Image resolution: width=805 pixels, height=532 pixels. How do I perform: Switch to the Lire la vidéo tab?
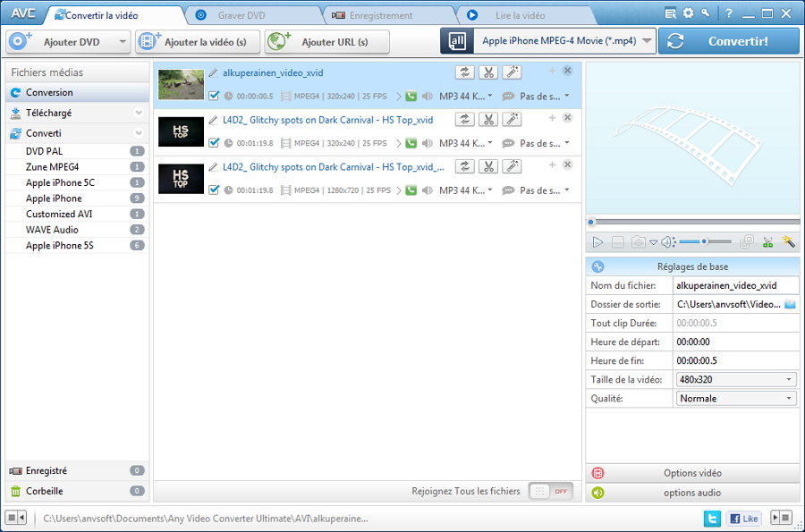(520, 15)
